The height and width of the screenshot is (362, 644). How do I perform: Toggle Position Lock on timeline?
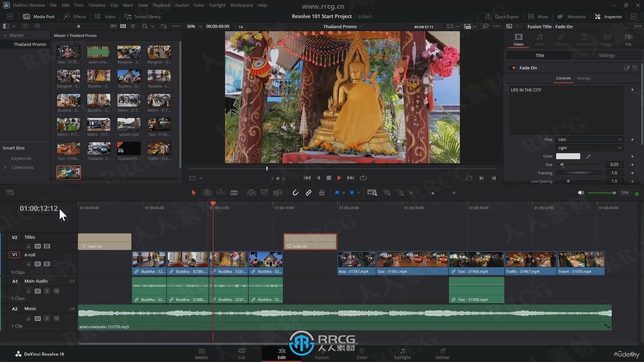click(322, 193)
